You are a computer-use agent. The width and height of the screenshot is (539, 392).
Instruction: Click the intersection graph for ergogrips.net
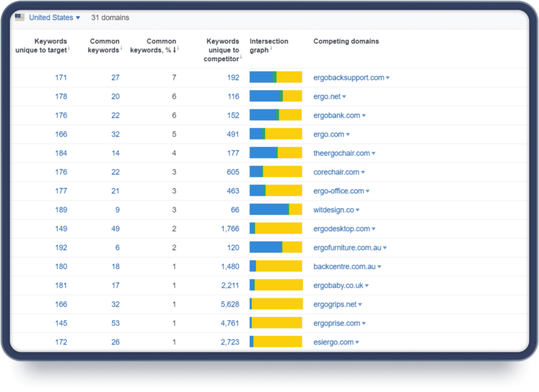coord(276,304)
